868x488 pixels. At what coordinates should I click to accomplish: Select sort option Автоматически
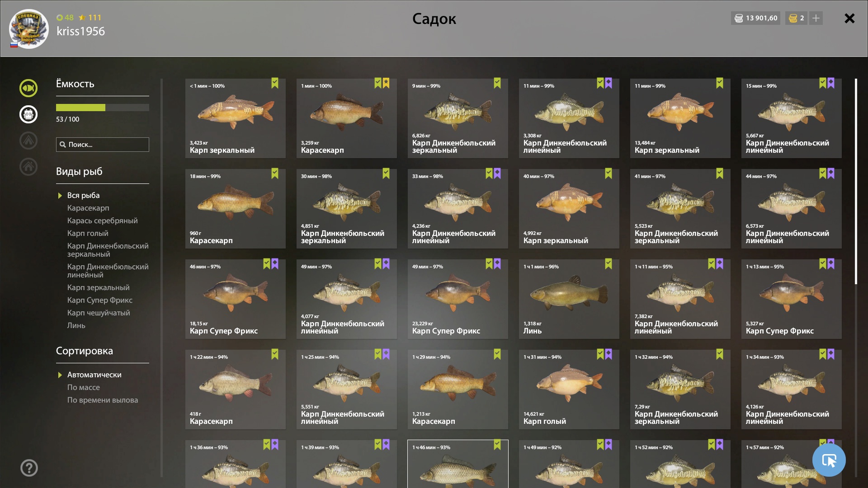tap(94, 375)
